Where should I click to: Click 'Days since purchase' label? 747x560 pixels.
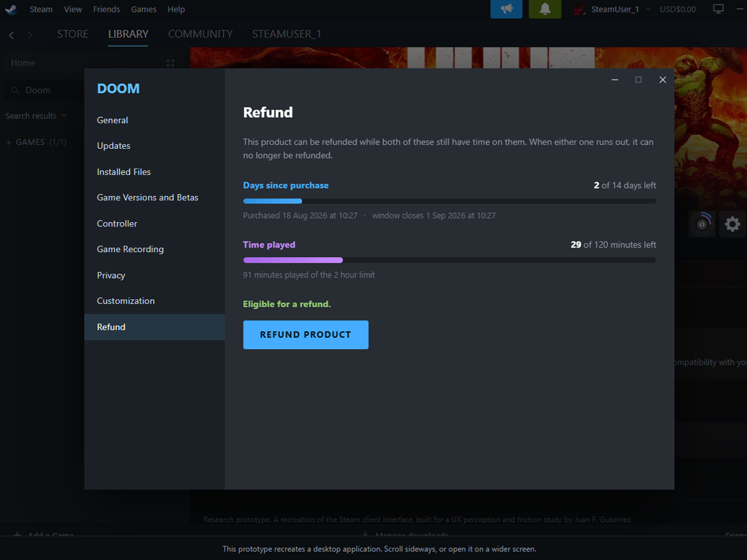point(286,185)
